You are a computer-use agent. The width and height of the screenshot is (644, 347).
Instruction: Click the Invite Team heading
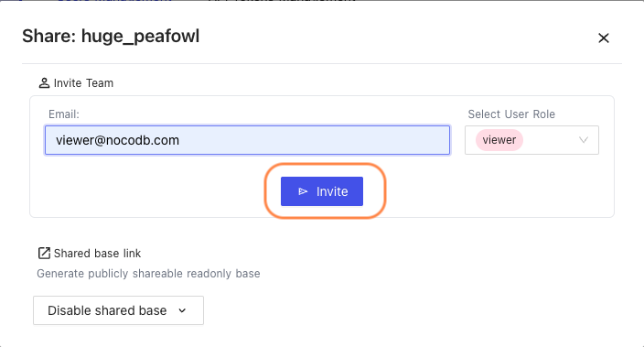coord(83,83)
